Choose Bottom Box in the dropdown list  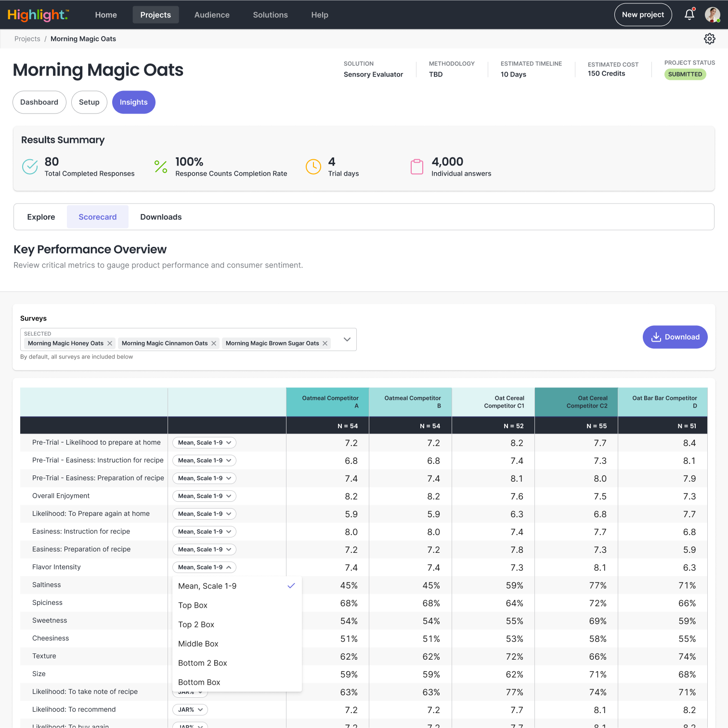click(199, 682)
